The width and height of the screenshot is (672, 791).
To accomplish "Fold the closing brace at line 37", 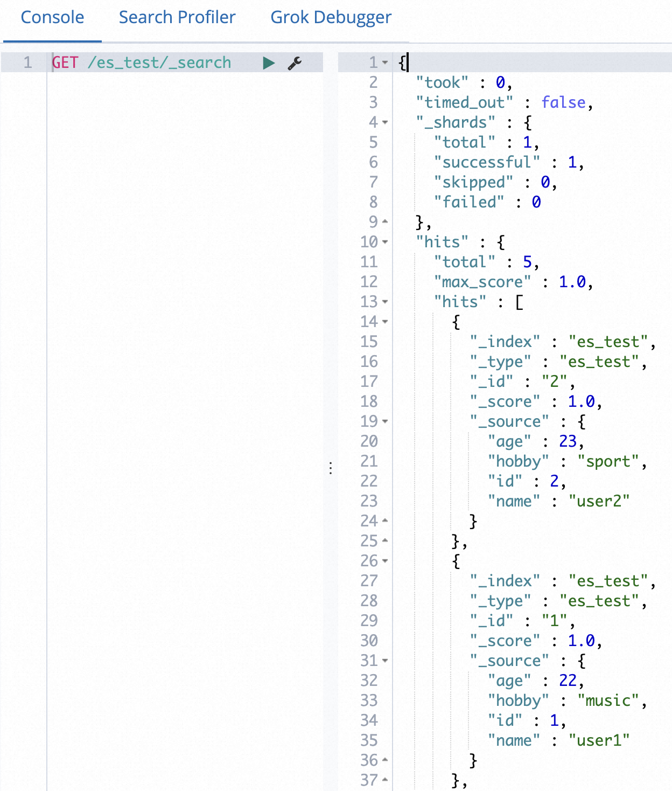I will 385,780.
